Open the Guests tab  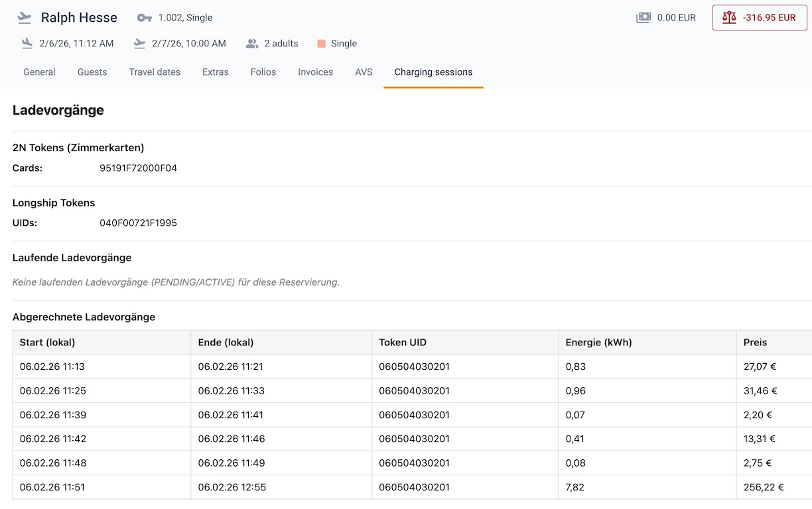[92, 72]
